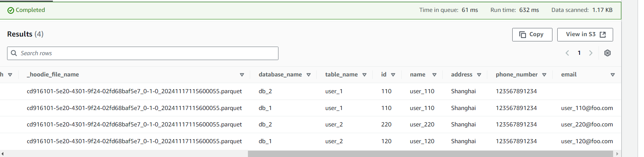The height and width of the screenshot is (157, 644).
Task: Select page 1 in the pagination
Action: (579, 53)
